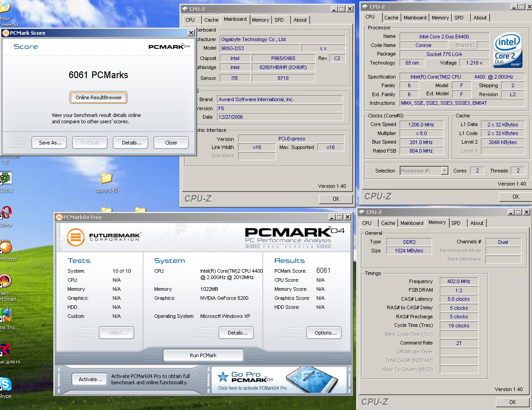This screenshot has width=532, height=410.
Task: Select CPU tab in CPU-Z Memory window
Action: pos(367,223)
